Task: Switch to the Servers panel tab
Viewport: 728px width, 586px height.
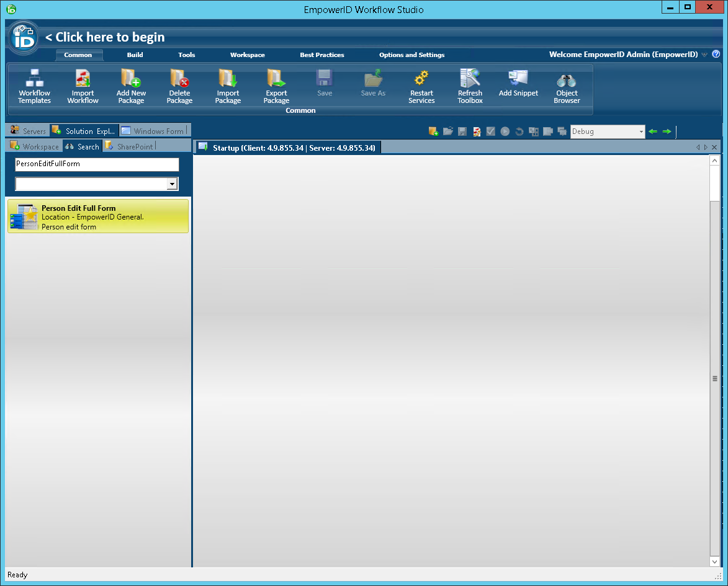Action: (x=27, y=130)
